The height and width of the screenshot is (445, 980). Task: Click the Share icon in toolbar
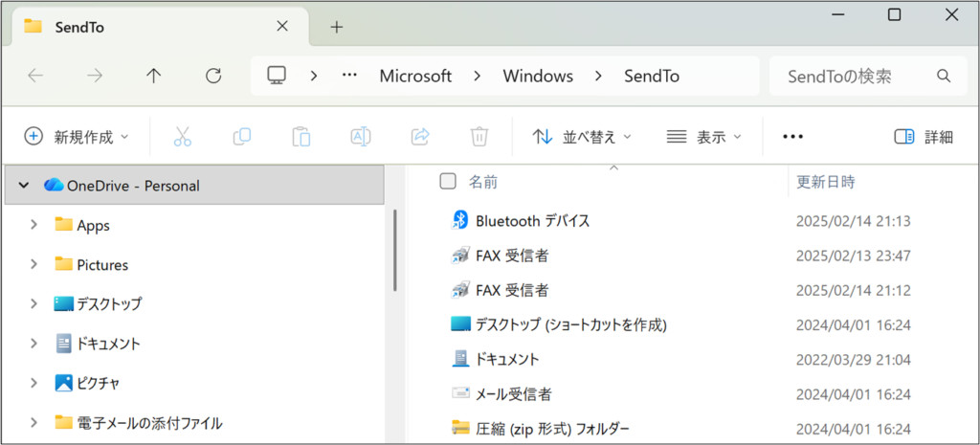coord(420,137)
